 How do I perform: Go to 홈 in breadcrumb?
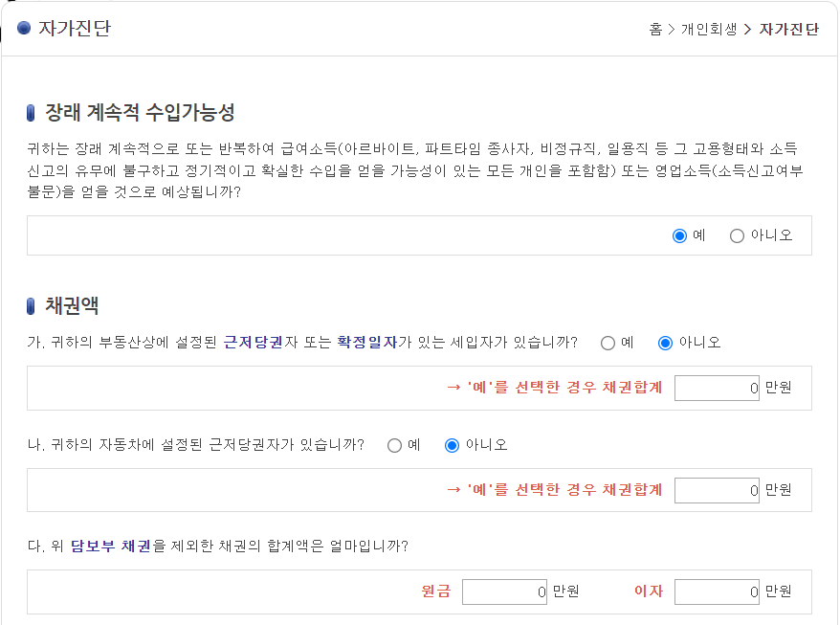[x=655, y=29]
